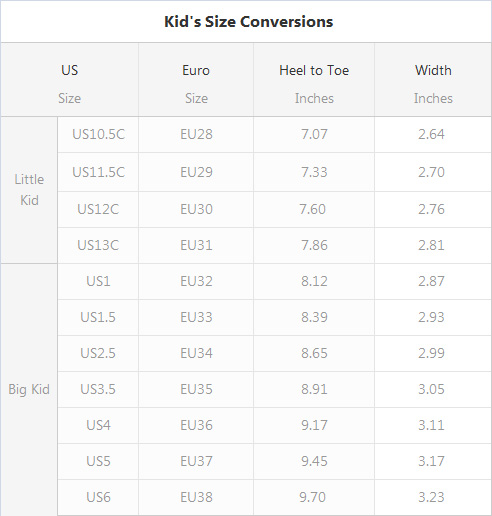Click the 9.70 heel to toe value
Screen dimensions: 492x516
tap(312, 497)
